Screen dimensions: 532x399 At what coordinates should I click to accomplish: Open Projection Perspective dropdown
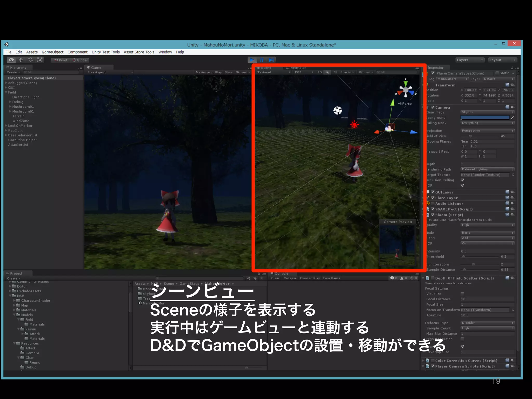(x=488, y=131)
